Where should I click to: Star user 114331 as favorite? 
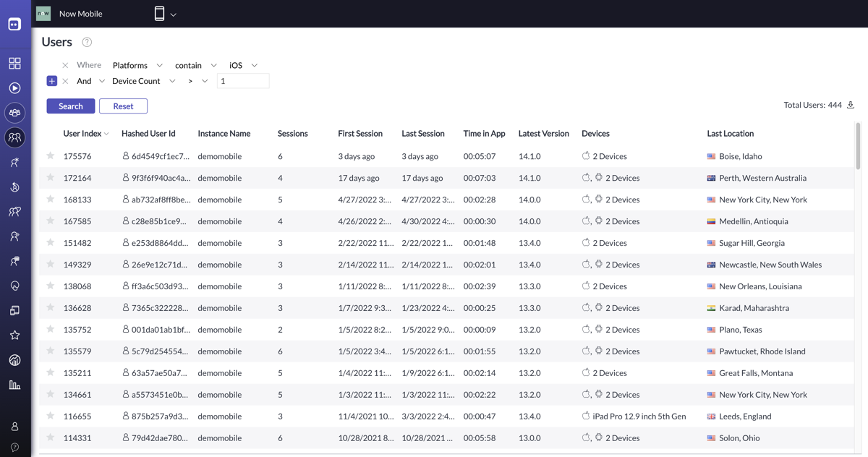51,438
